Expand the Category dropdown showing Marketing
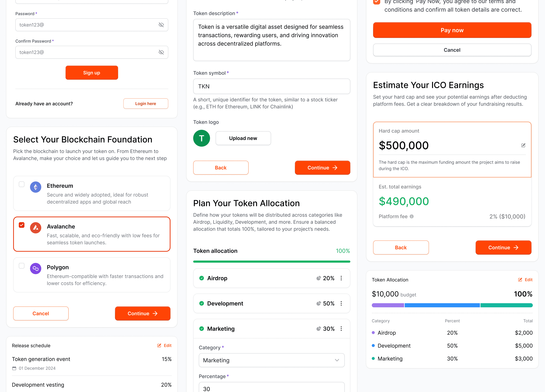 coord(272,360)
